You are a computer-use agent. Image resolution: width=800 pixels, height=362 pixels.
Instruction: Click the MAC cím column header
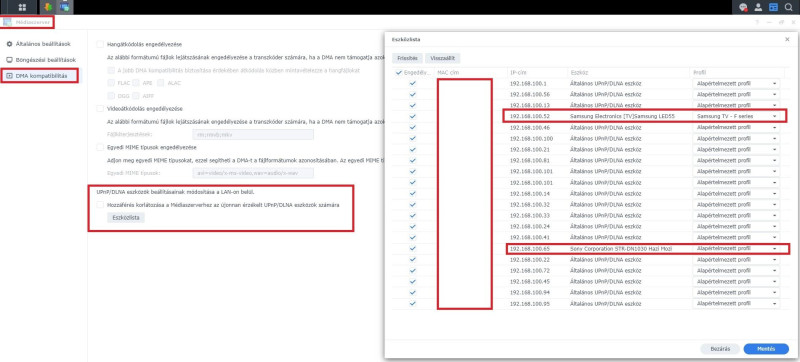click(471, 73)
